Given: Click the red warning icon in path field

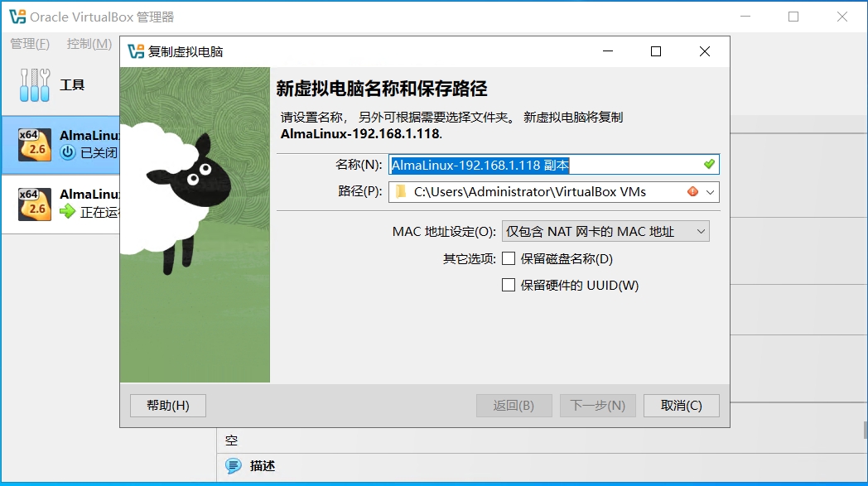Looking at the screenshot, I should pos(692,191).
